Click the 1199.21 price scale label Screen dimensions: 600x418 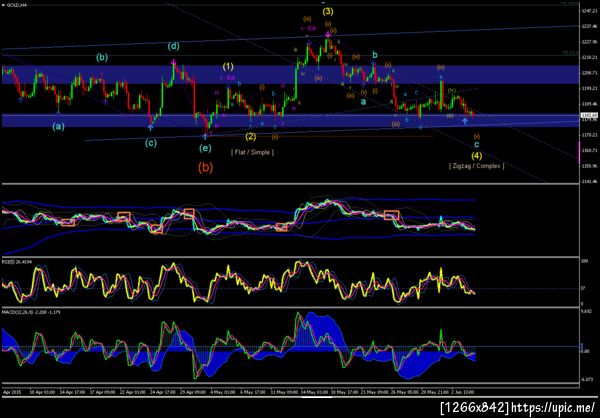(588, 88)
